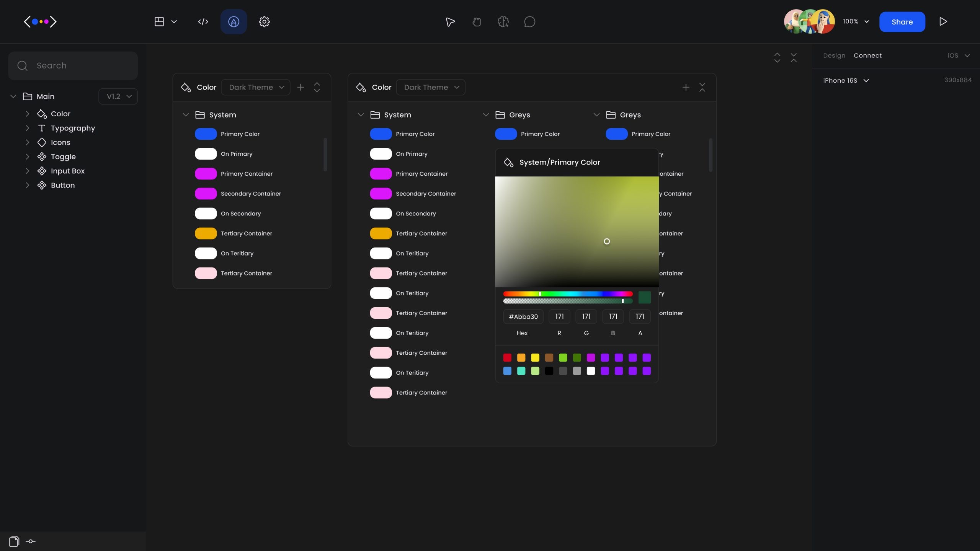Screen dimensions: 980x551
Task: Click the opacity slider bar
Action: point(568,301)
